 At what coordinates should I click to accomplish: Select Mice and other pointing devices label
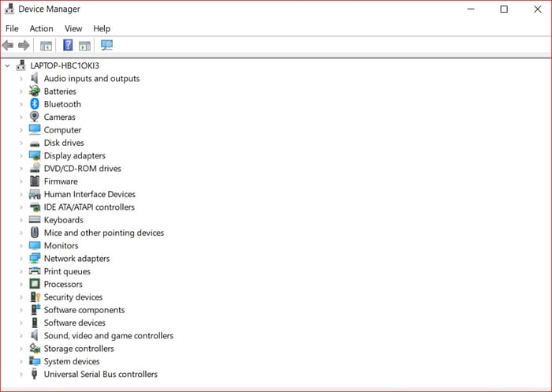[104, 233]
